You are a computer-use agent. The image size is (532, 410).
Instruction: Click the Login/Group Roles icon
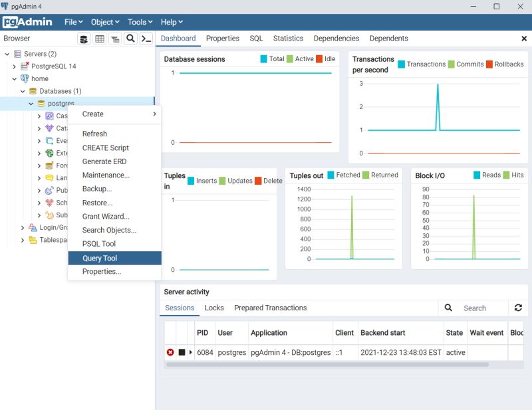click(33, 227)
